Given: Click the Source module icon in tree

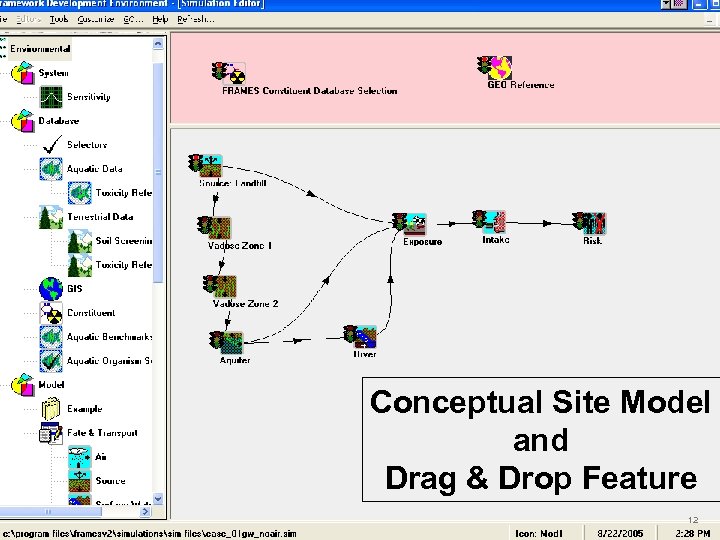Looking at the screenshot, I should (x=79, y=481).
